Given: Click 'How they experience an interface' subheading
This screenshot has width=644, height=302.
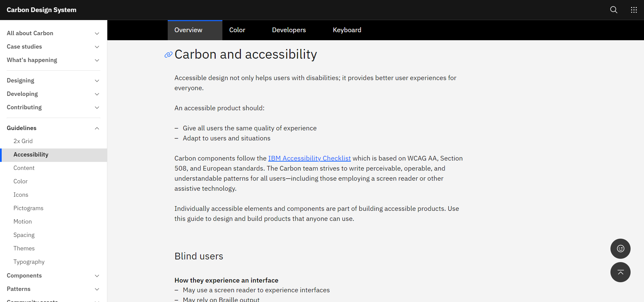Looking at the screenshot, I should 226,280.
